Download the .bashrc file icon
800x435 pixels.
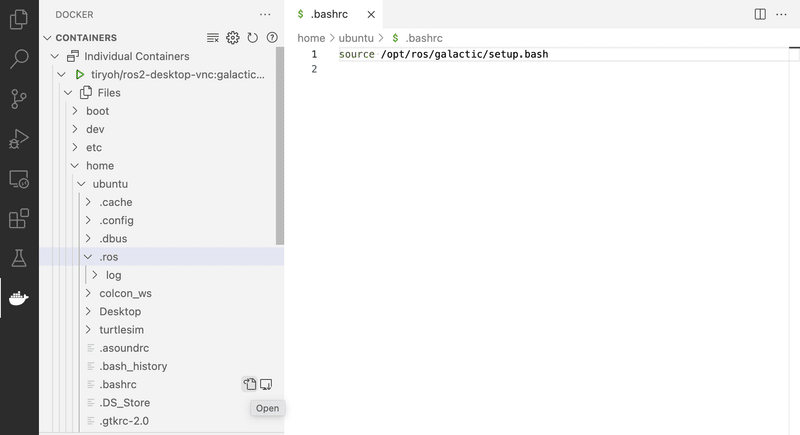[266, 384]
